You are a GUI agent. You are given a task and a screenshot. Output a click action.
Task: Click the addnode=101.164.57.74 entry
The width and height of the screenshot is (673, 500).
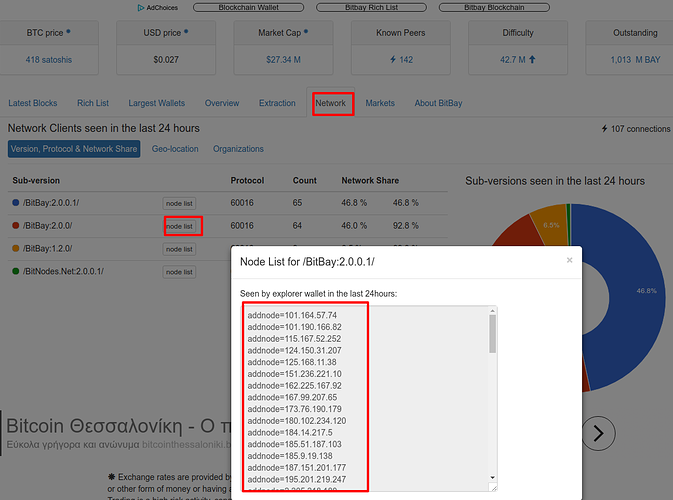(x=292, y=315)
